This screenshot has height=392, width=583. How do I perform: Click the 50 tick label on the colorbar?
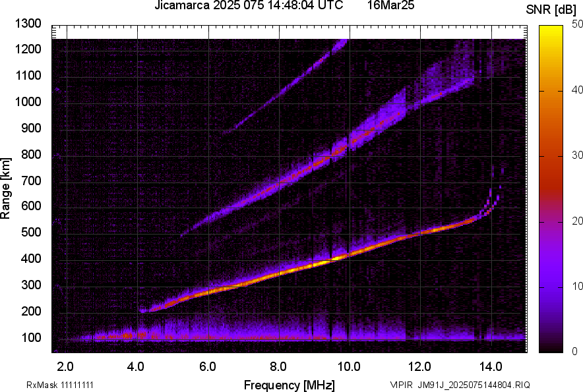pos(577,24)
